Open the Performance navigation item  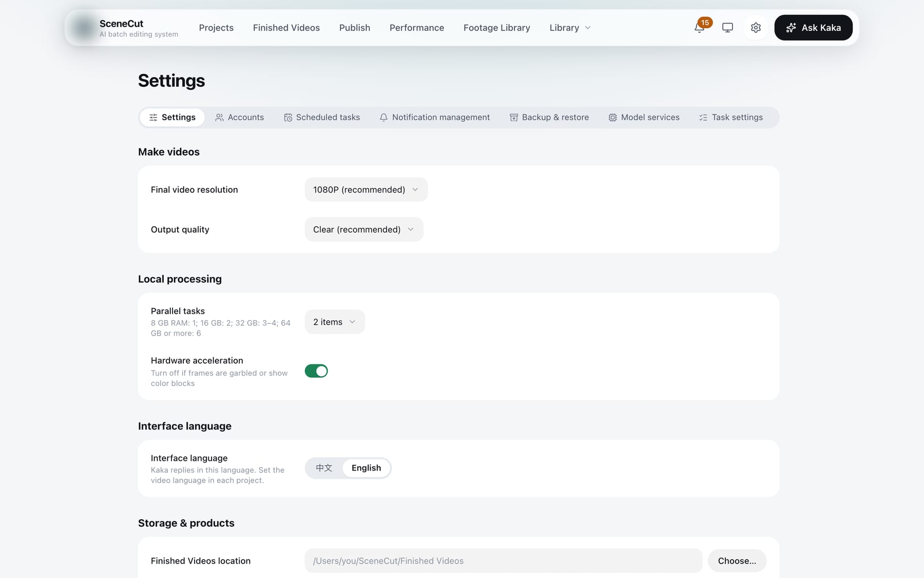click(417, 28)
